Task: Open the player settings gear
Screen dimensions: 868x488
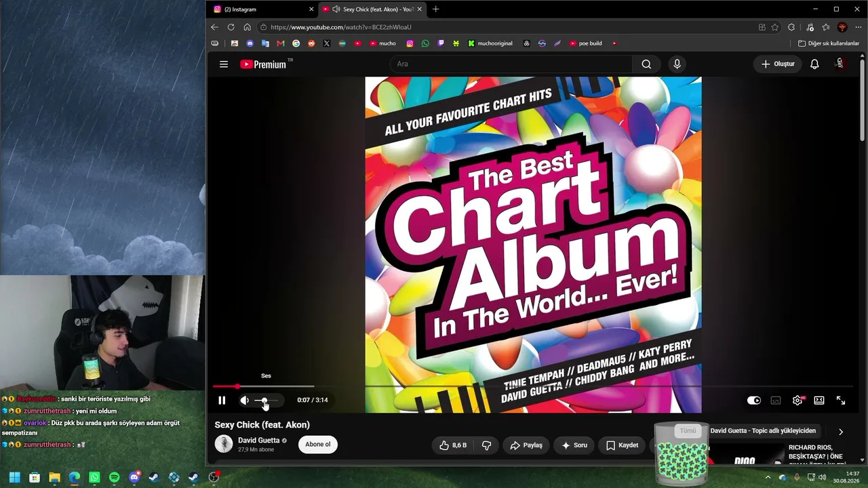Action: [797, 401]
